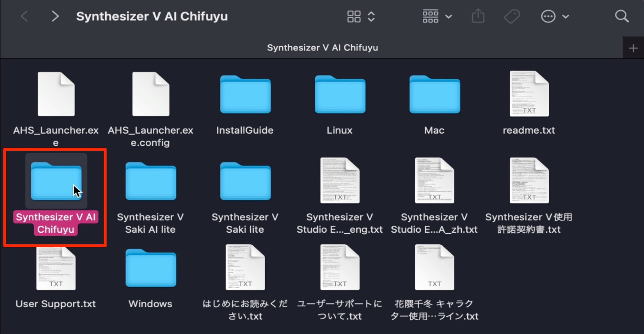Click the window title Synthesizer V AI Chifuyu

click(152, 16)
